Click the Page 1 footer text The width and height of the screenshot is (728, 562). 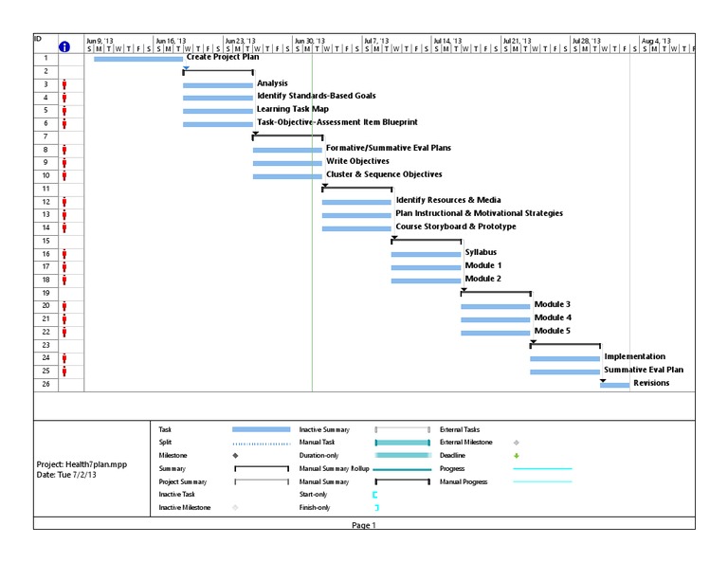click(364, 525)
